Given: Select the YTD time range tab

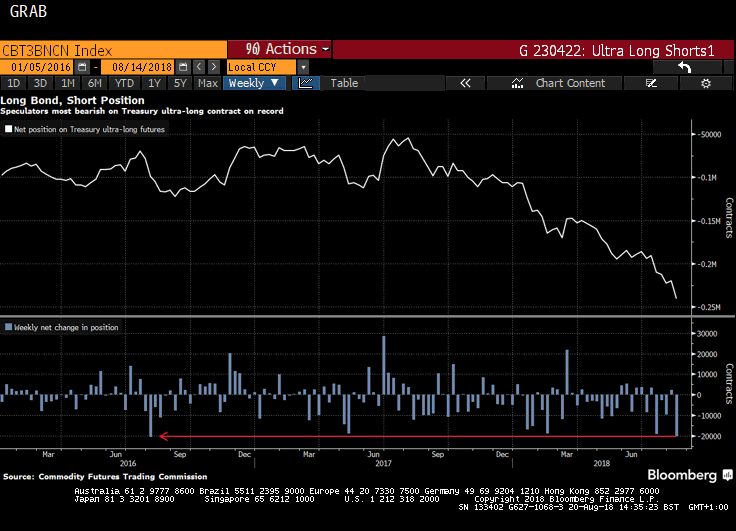Looking at the screenshot, I should (x=124, y=83).
